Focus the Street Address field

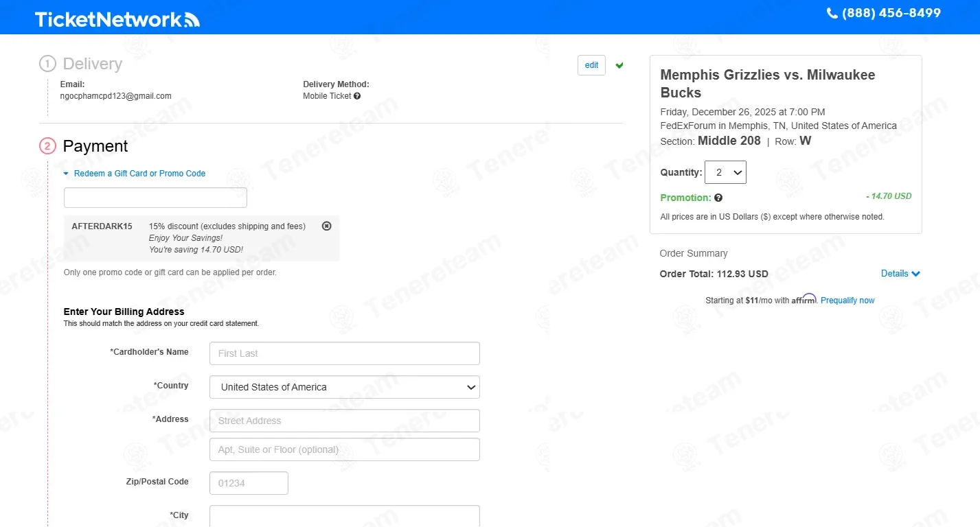coord(345,421)
